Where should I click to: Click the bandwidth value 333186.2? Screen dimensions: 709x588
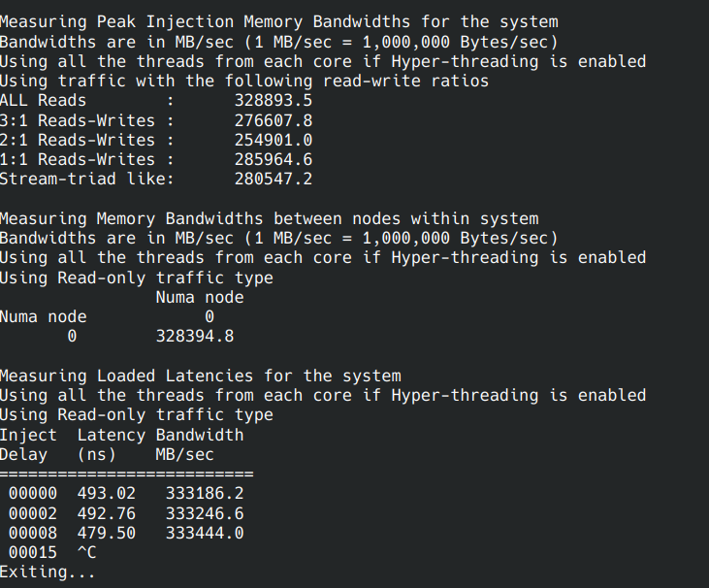click(x=205, y=493)
